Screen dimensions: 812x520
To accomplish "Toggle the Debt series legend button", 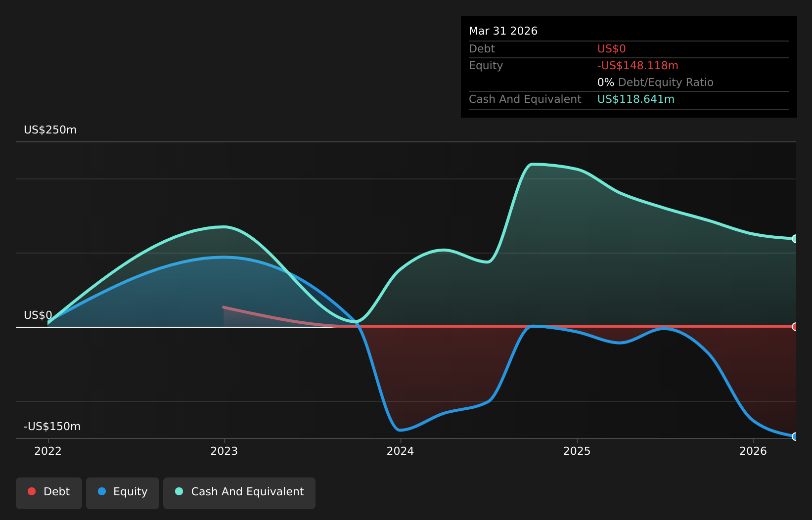I will (x=49, y=493).
